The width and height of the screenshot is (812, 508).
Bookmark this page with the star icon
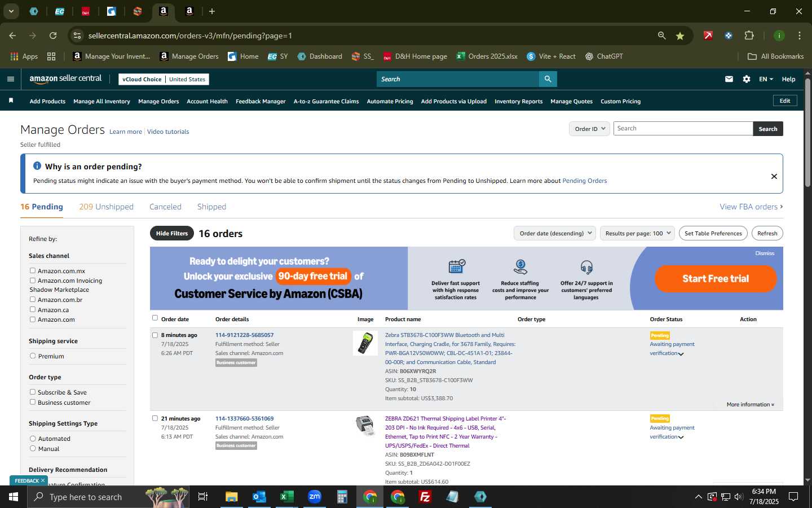pyautogui.click(x=680, y=36)
